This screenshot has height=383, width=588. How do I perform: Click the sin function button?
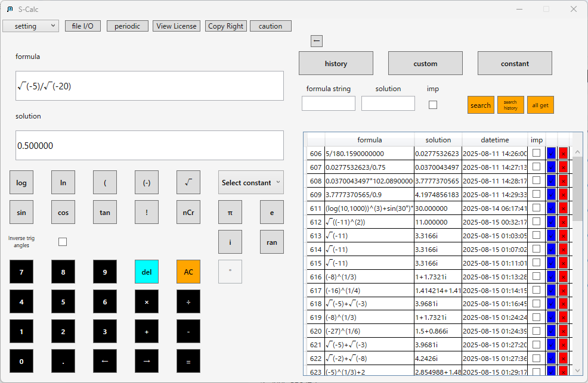(21, 212)
